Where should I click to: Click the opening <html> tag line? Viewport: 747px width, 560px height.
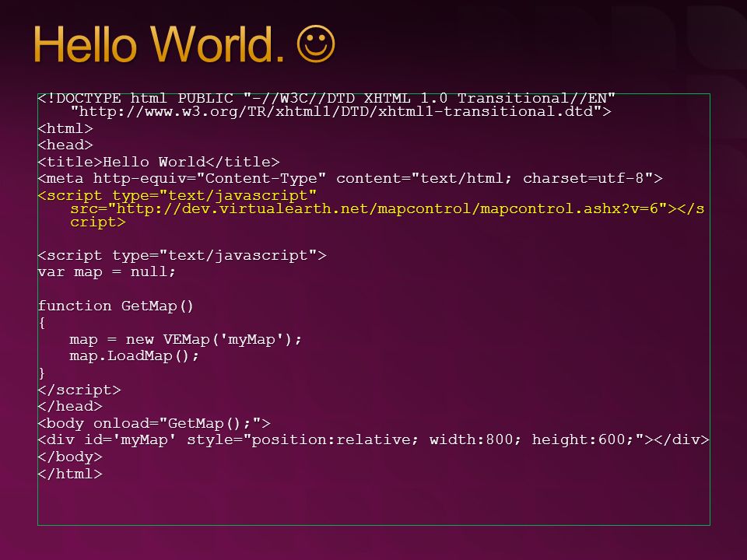click(x=65, y=128)
